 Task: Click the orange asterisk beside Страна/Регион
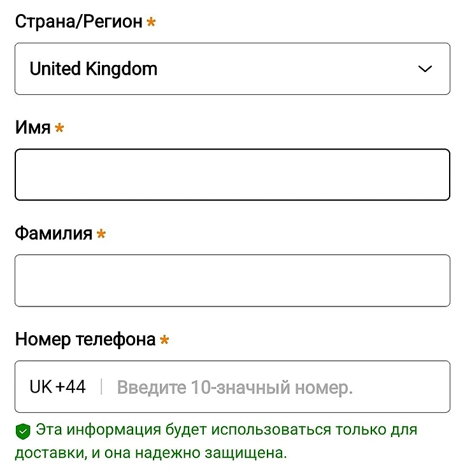coord(151,22)
